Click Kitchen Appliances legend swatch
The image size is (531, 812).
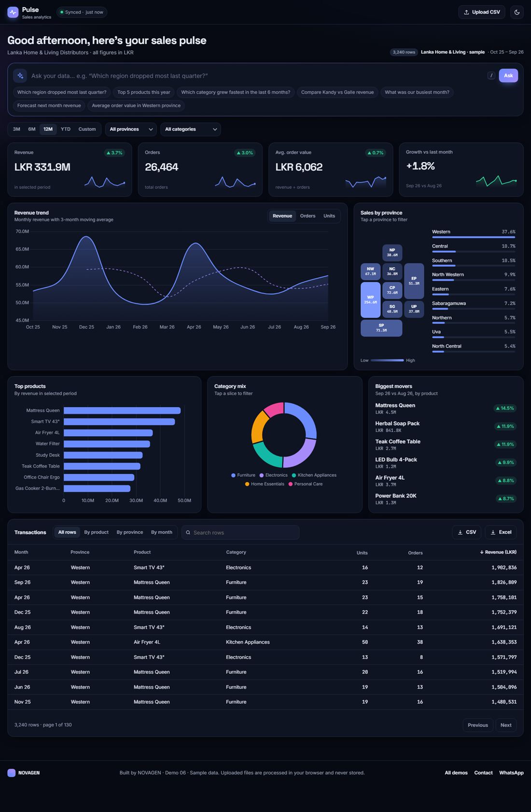[294, 475]
